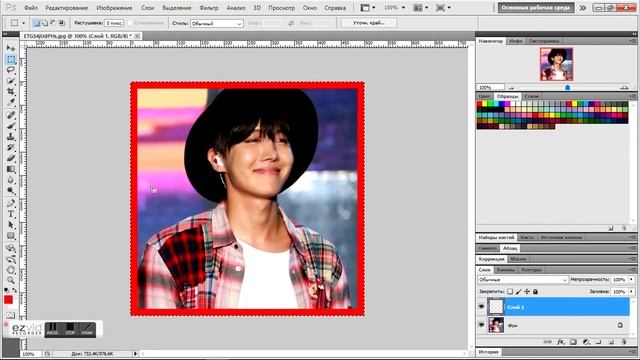Select the Rectangular Marquee tool in toolbox
The width and height of the screenshot is (640, 360).
point(11,59)
